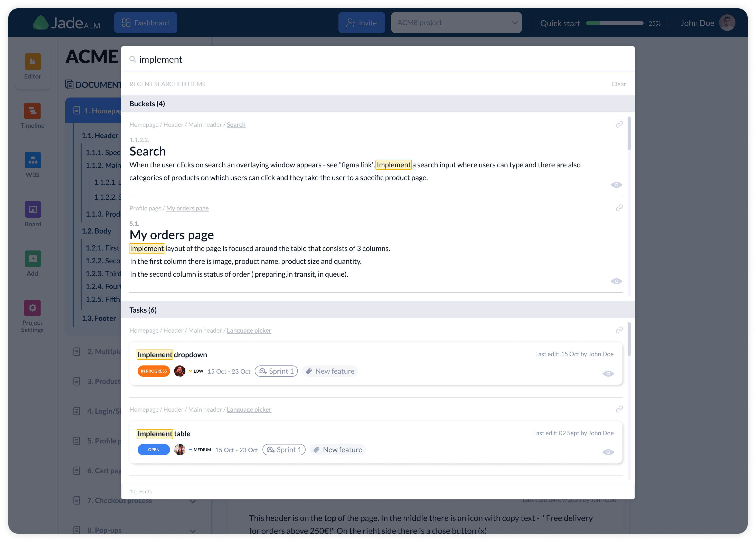This screenshot has height=542, width=756.
Task: Click the document icon next to 6. Cart page
Action: tap(77, 471)
